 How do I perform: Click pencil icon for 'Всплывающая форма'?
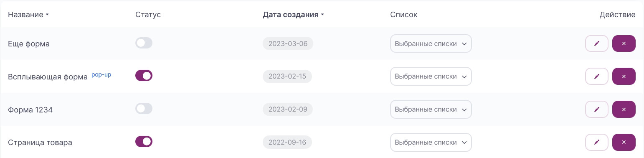[x=597, y=76]
